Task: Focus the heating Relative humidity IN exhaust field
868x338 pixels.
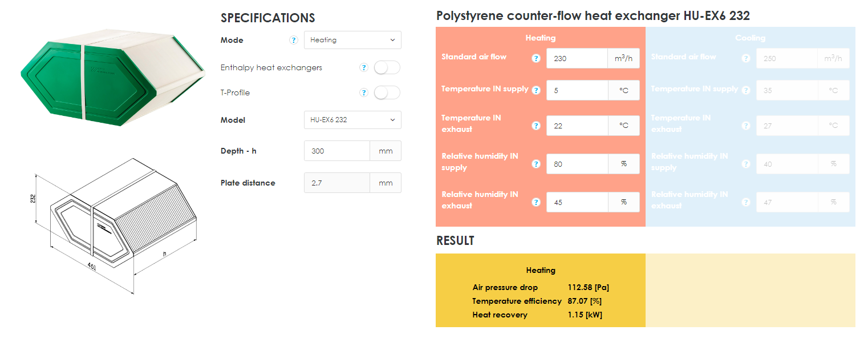Action: click(577, 202)
